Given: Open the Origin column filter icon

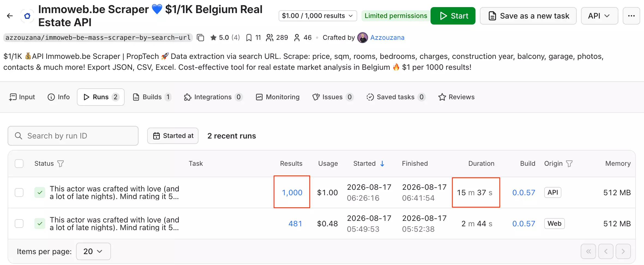Looking at the screenshot, I should pyautogui.click(x=569, y=164).
